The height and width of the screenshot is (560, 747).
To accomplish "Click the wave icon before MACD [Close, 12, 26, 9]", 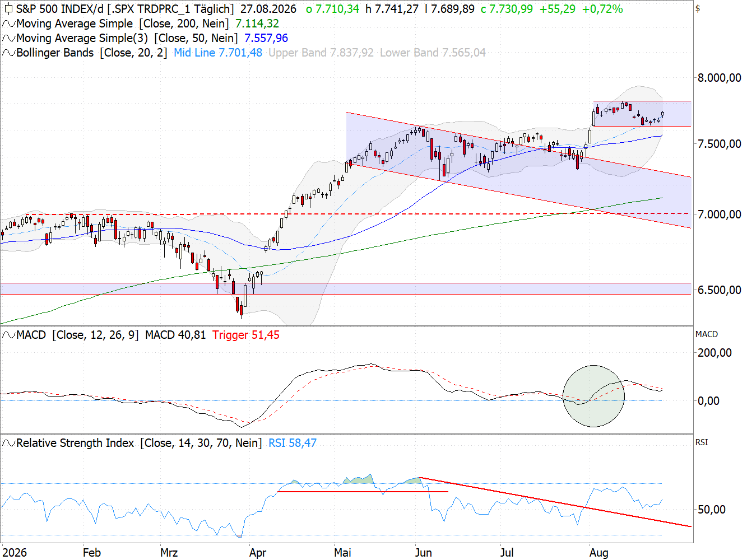I will 8,335.
